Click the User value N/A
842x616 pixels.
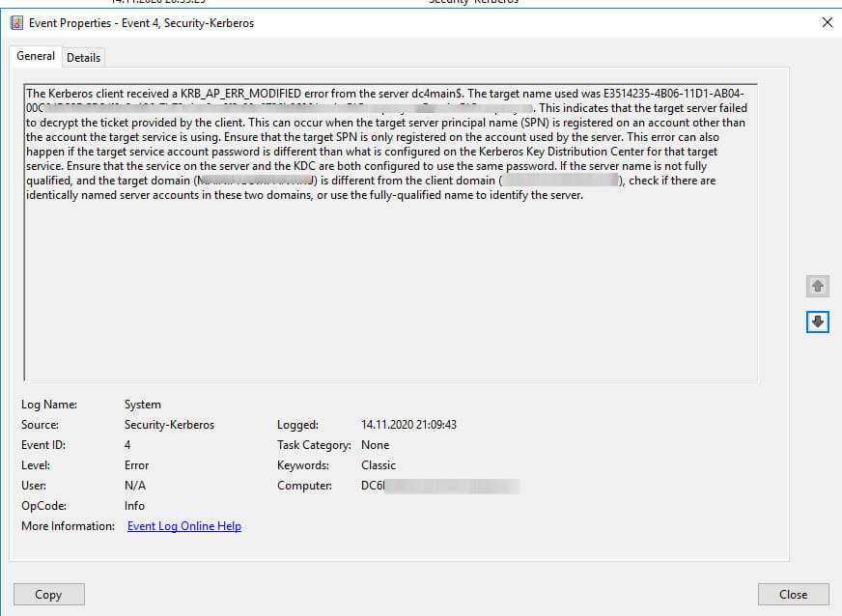coord(135,486)
